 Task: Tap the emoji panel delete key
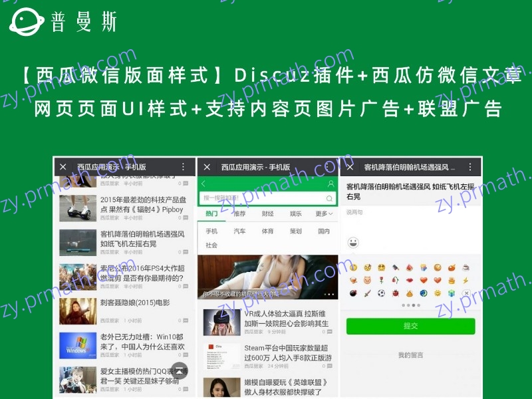[466, 293]
